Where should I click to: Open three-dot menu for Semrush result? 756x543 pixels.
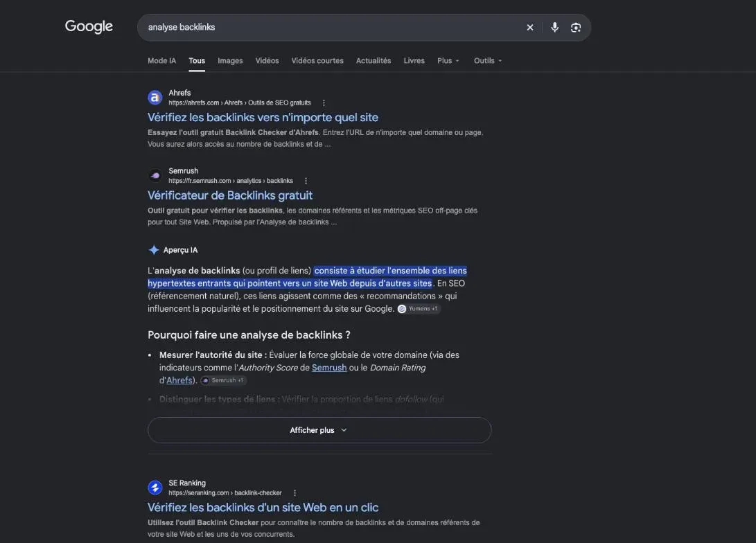(x=306, y=181)
